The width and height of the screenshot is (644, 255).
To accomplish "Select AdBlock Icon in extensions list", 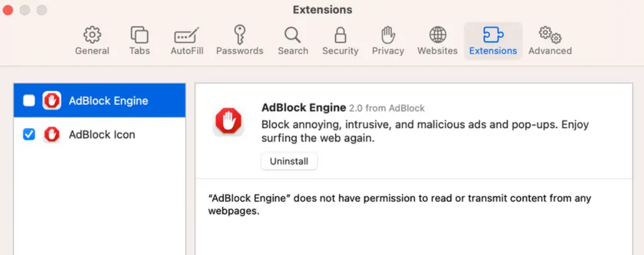I will point(102,134).
